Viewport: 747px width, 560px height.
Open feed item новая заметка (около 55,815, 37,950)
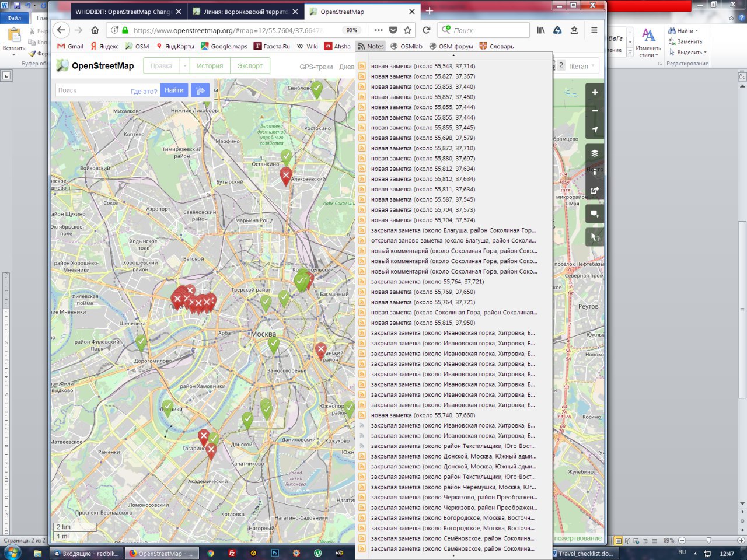coord(423,323)
